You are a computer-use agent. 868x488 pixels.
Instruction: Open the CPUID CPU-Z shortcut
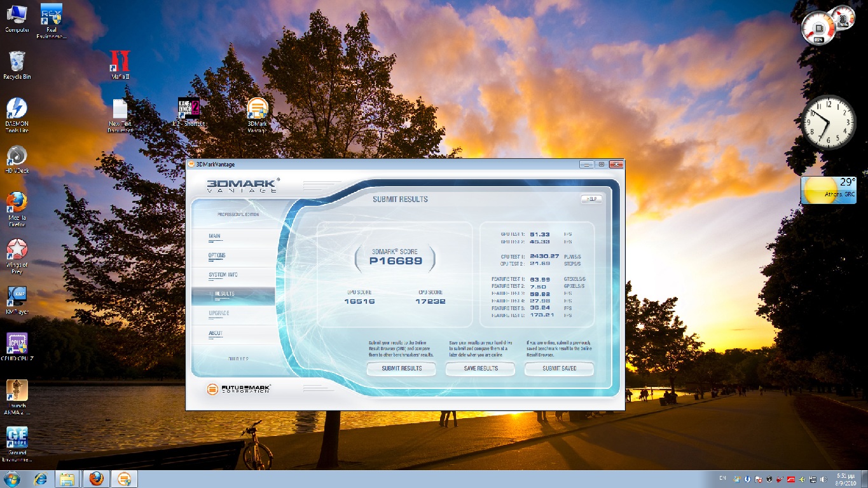tap(17, 347)
